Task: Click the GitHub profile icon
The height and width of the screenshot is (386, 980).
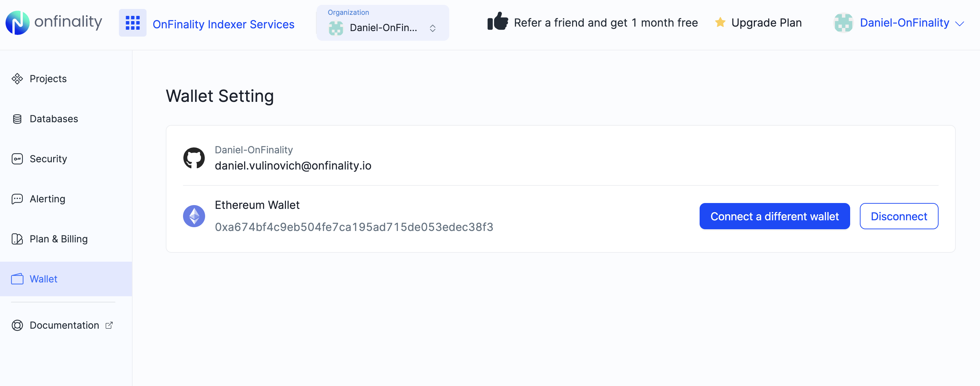Action: tap(194, 157)
